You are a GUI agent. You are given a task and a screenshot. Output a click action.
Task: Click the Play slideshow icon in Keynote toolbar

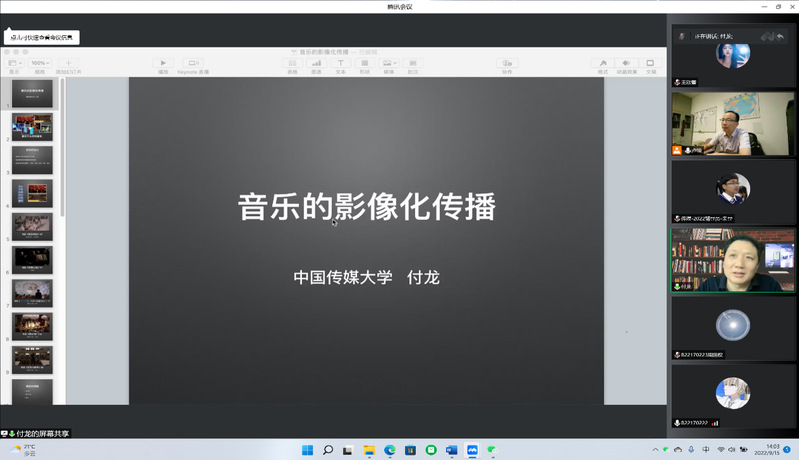tap(164, 63)
